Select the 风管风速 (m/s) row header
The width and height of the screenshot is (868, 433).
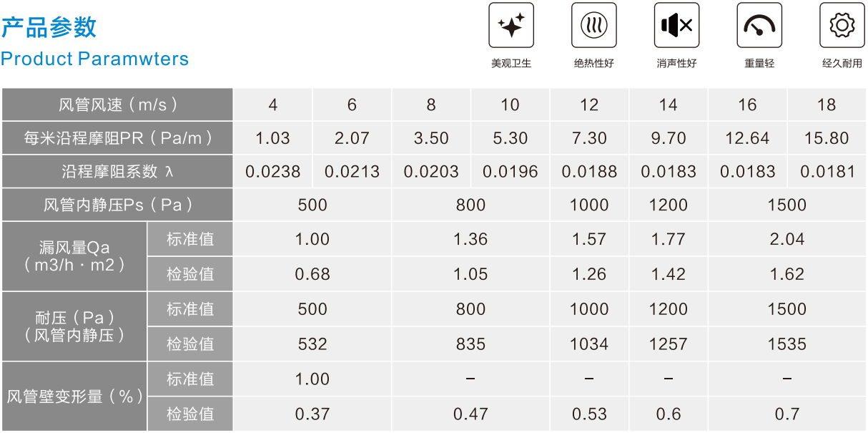tap(117, 104)
